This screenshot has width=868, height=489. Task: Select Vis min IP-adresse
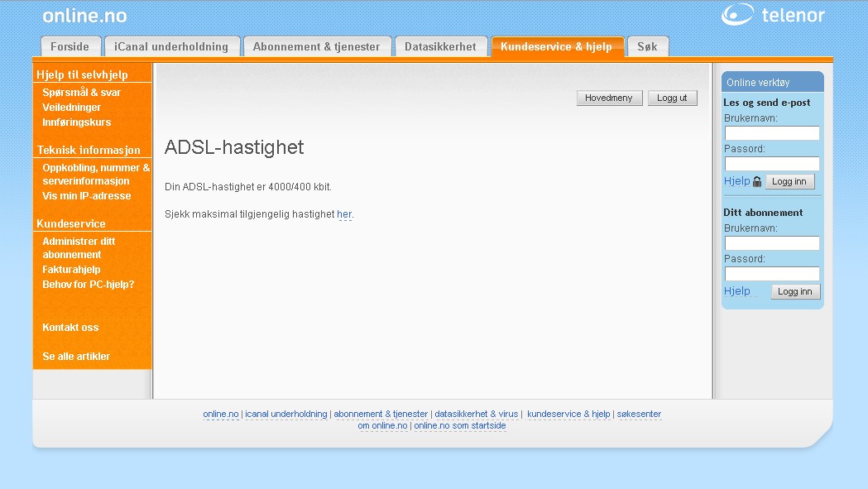pyautogui.click(x=86, y=196)
